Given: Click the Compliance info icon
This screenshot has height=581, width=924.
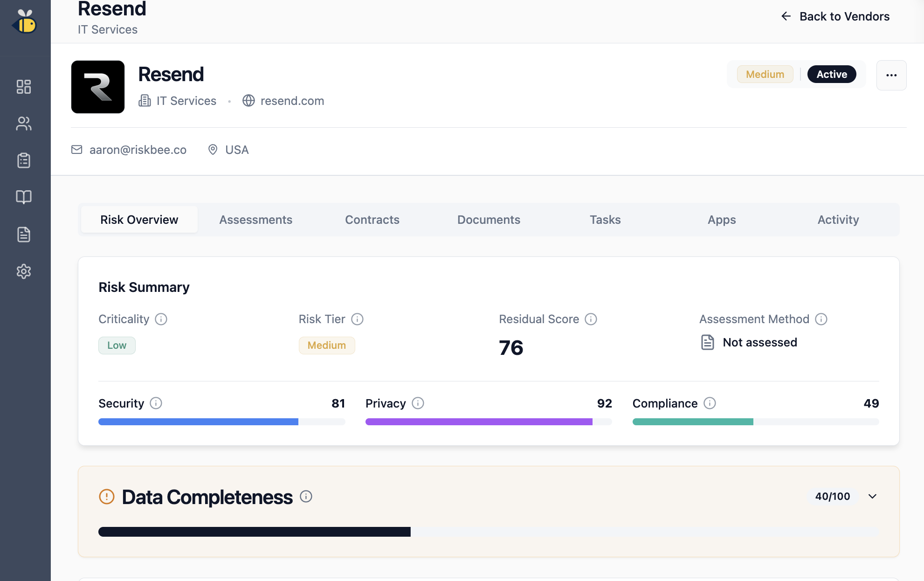Looking at the screenshot, I should click(710, 403).
